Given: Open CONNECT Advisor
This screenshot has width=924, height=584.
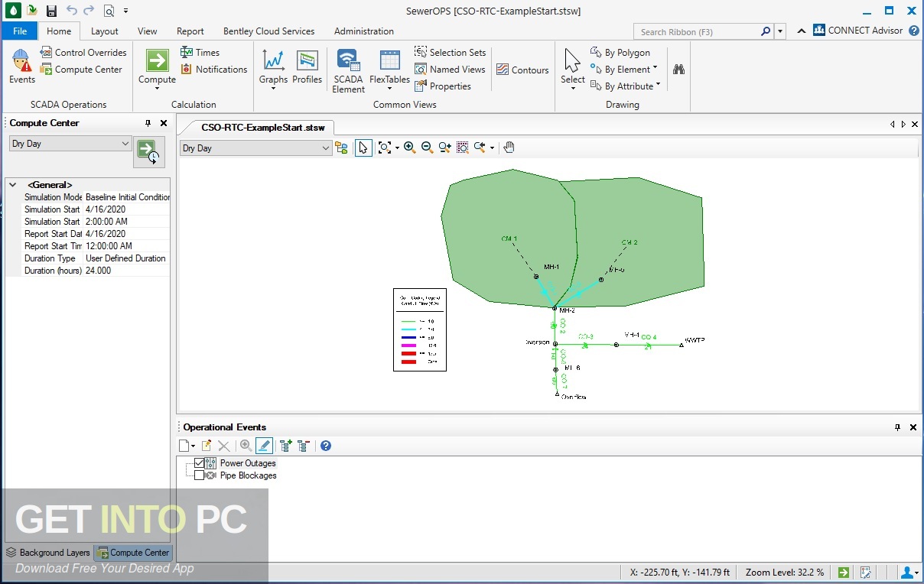Looking at the screenshot, I should point(857,31).
